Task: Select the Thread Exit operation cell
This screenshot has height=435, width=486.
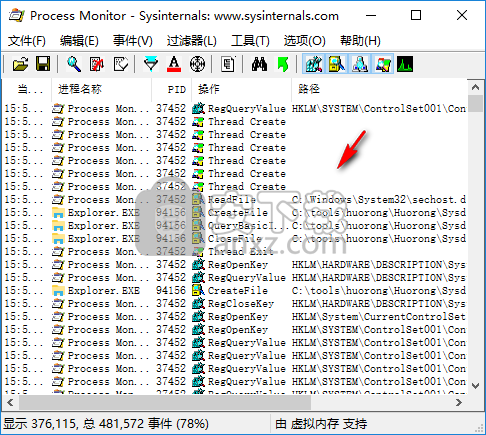Action: [241, 252]
